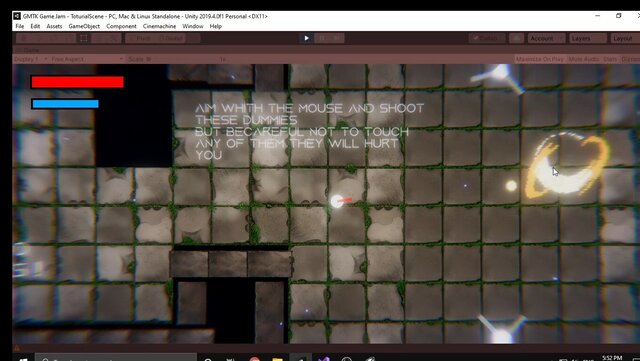Click the orange ringed dummy enemy
640x361 pixels.
tap(566, 164)
